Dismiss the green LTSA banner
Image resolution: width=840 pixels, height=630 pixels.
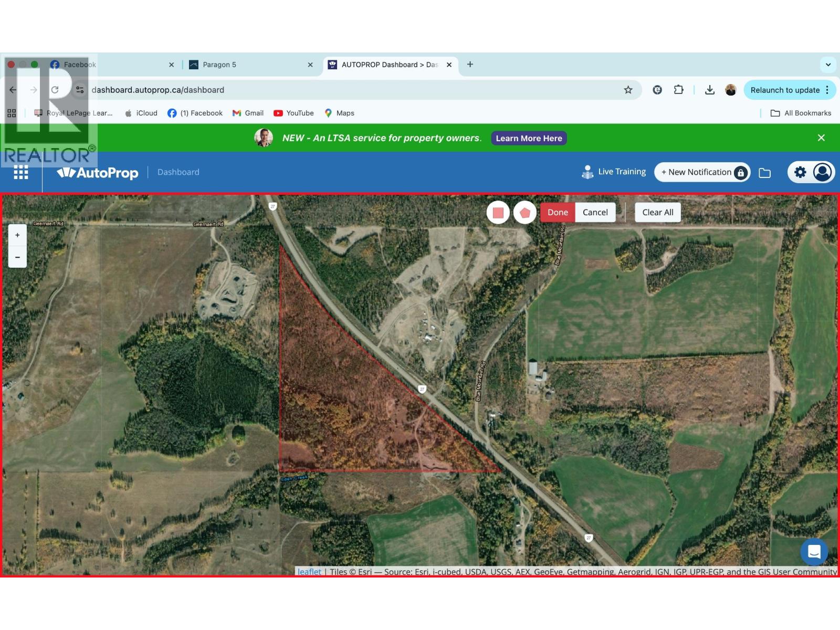pos(821,138)
